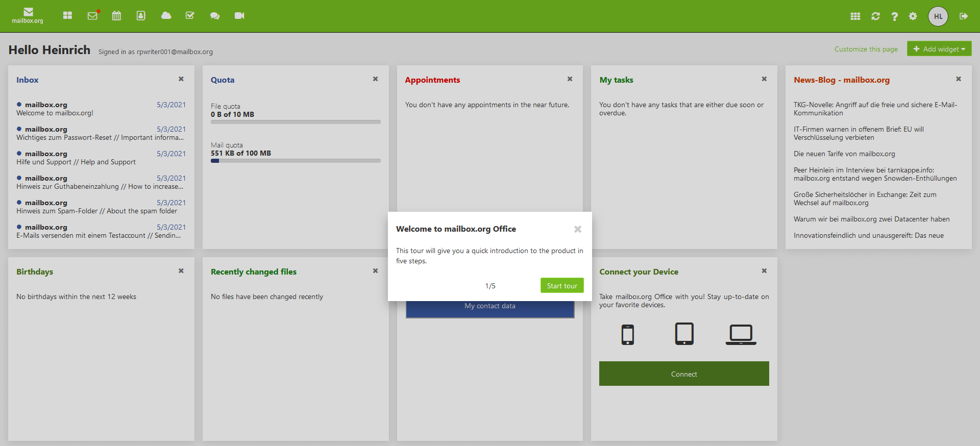Close the Inbox widget
Viewport: 980px width, 446px height.
click(x=181, y=79)
